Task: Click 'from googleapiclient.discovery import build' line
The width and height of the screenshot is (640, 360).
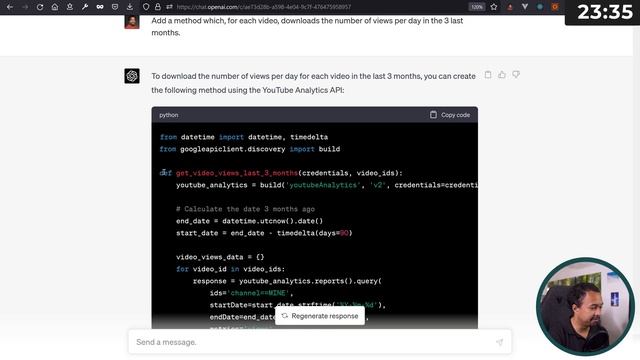Action: pyautogui.click(x=250, y=149)
